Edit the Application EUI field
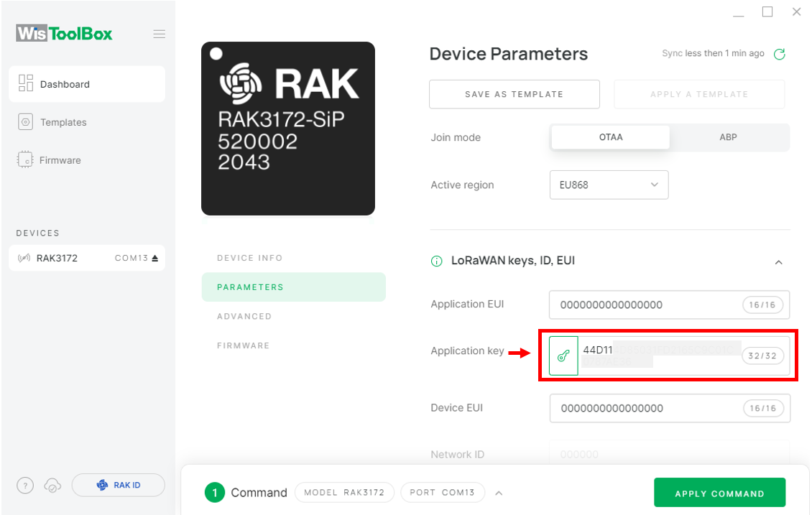 670,305
